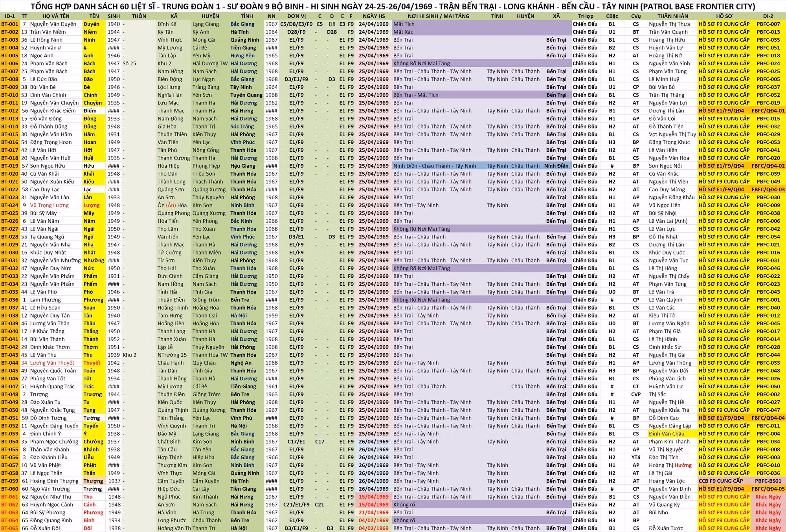Click the NGÀY HS column header
The image size is (786, 532).
pyautogui.click(x=373, y=16)
